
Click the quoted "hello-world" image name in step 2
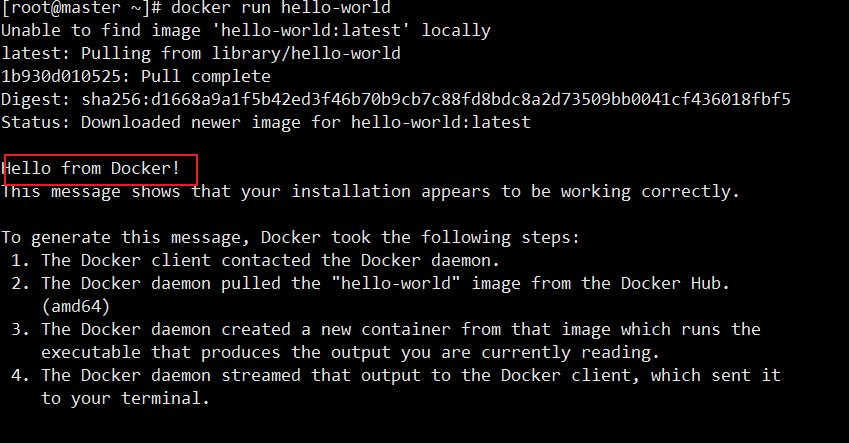pos(400,283)
